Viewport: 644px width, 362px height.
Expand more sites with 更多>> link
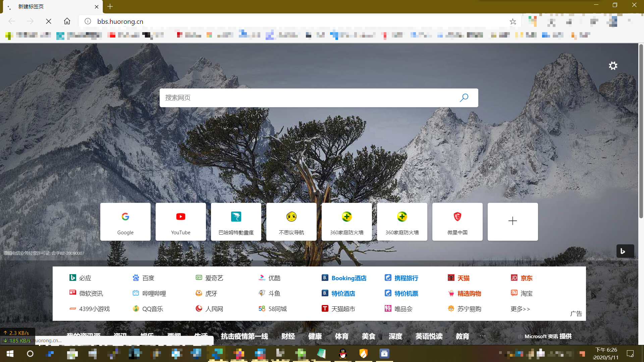click(520, 309)
